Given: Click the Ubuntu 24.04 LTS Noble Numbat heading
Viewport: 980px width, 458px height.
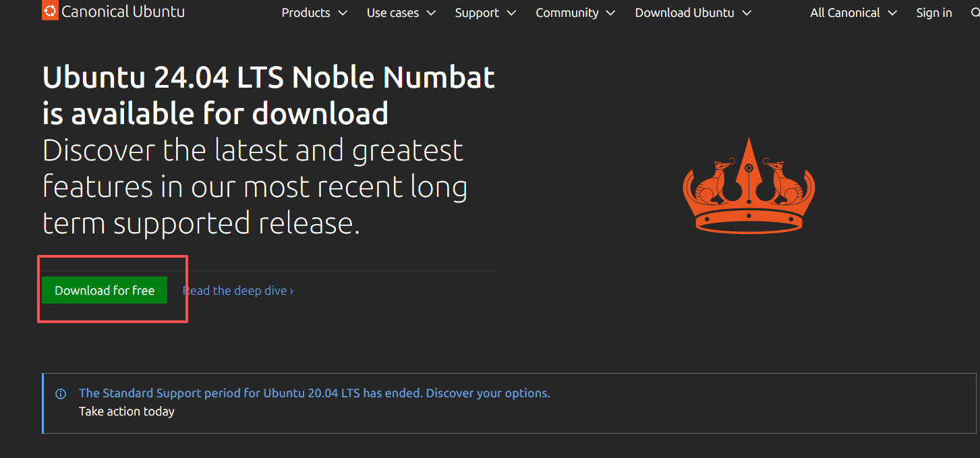Looking at the screenshot, I should [268, 95].
